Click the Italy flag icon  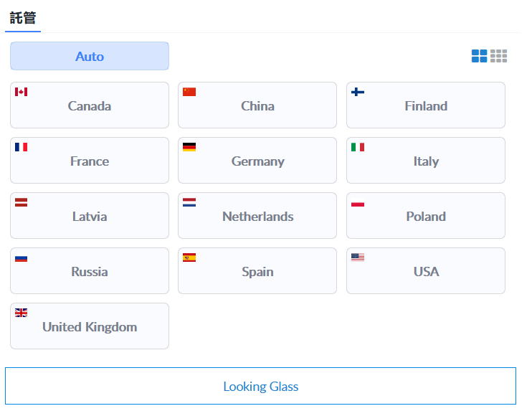[x=358, y=147]
